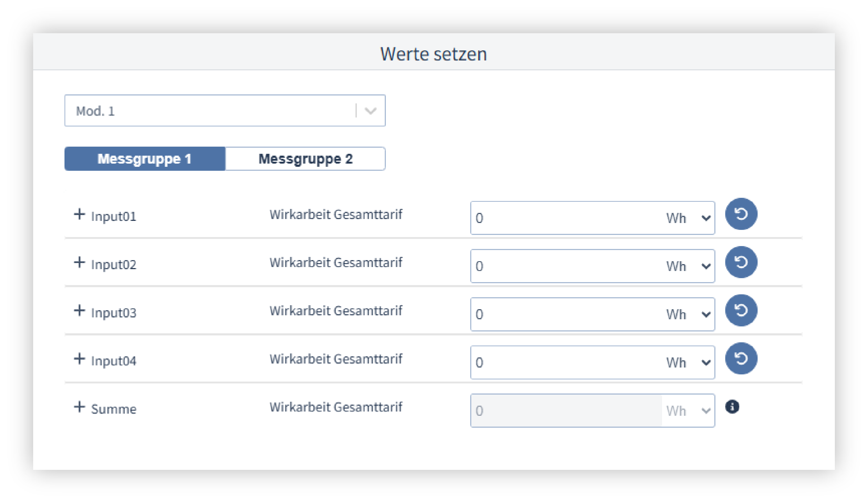Click the Input01 value input field
Viewport: 868px width, 503px height.
pos(565,218)
